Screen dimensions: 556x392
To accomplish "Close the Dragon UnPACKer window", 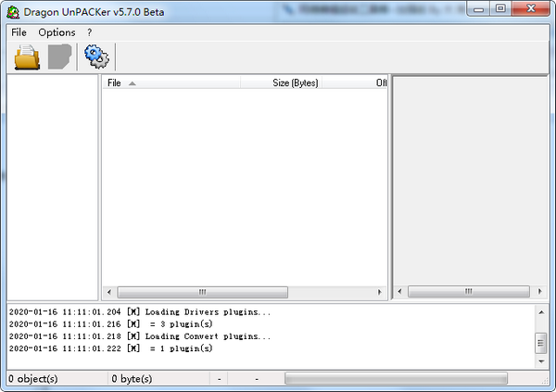I will tap(531, 9).
